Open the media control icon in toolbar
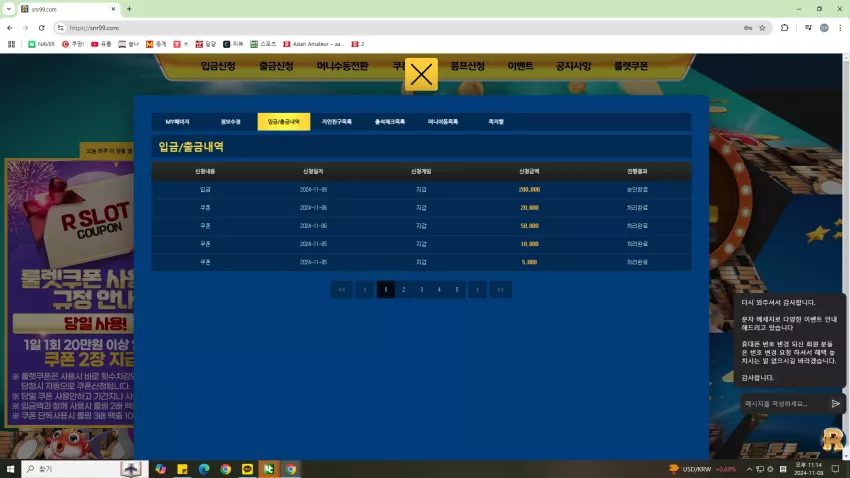Image resolution: width=850 pixels, height=478 pixels. (808, 28)
